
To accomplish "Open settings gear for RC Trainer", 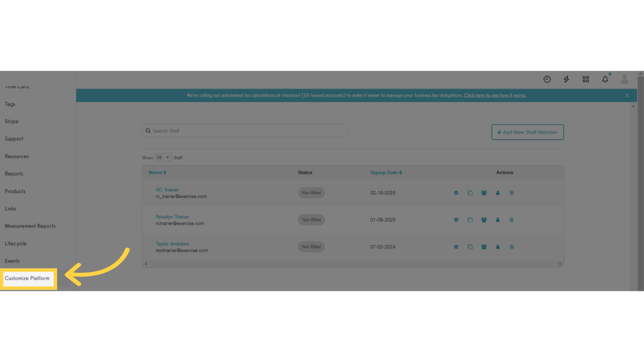I will coord(456,193).
